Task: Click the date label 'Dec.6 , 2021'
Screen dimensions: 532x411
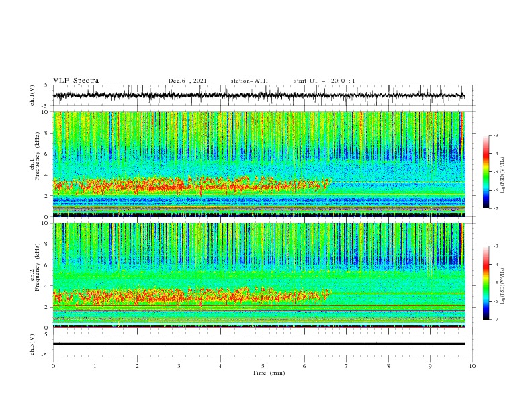Action: click(187, 81)
